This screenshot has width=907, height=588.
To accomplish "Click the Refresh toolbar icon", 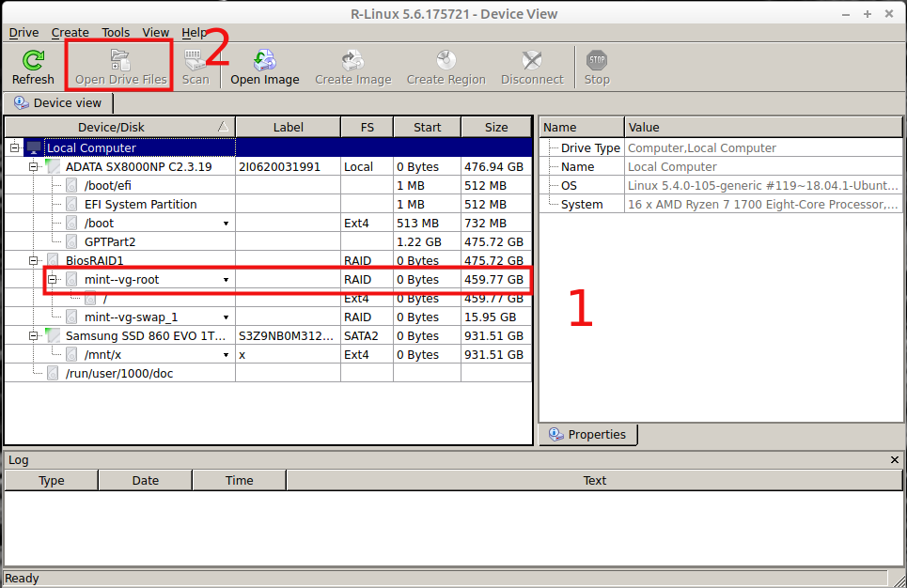I will [33, 62].
